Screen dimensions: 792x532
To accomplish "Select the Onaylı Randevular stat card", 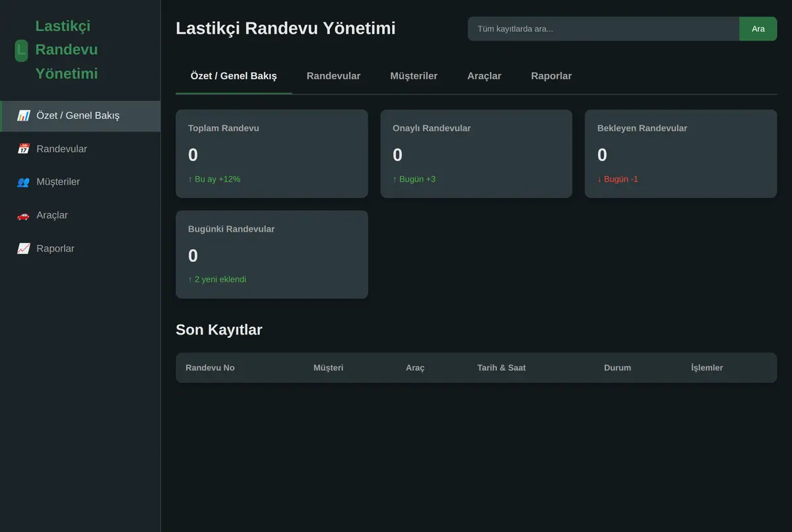I will tap(477, 154).
